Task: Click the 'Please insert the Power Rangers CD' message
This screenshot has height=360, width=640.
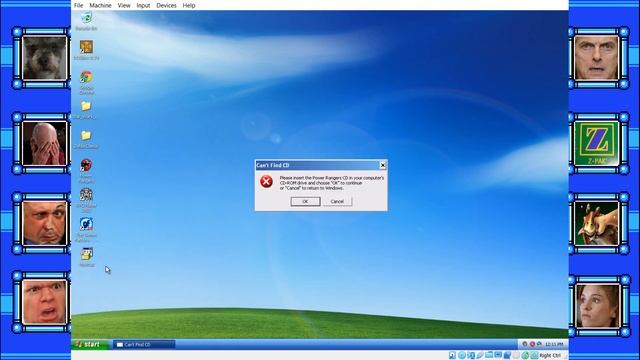Action: (331, 183)
